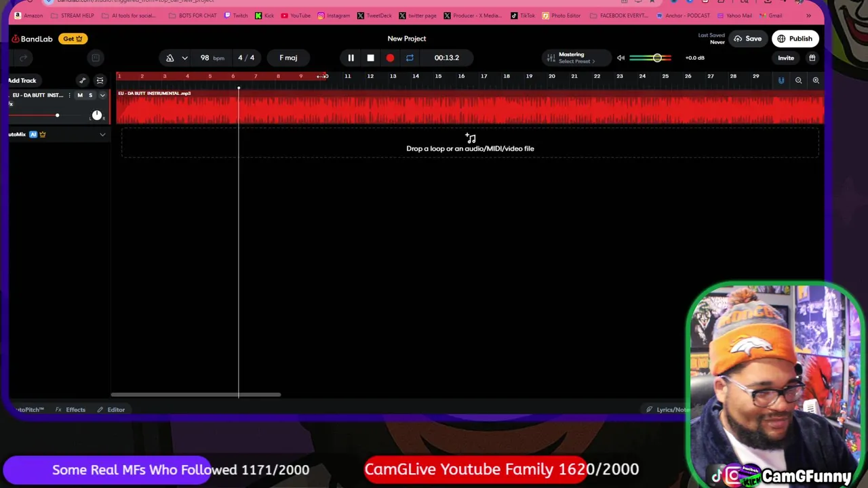Viewport: 868px width, 488px height.
Task: Open the automation curve icon
Action: (x=82, y=81)
